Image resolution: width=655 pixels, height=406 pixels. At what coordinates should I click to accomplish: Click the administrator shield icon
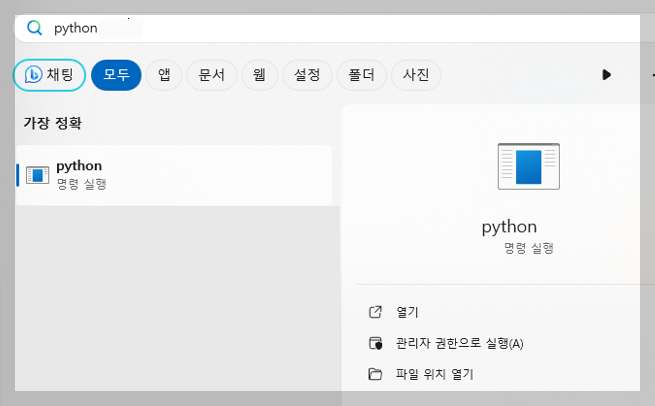coord(375,343)
